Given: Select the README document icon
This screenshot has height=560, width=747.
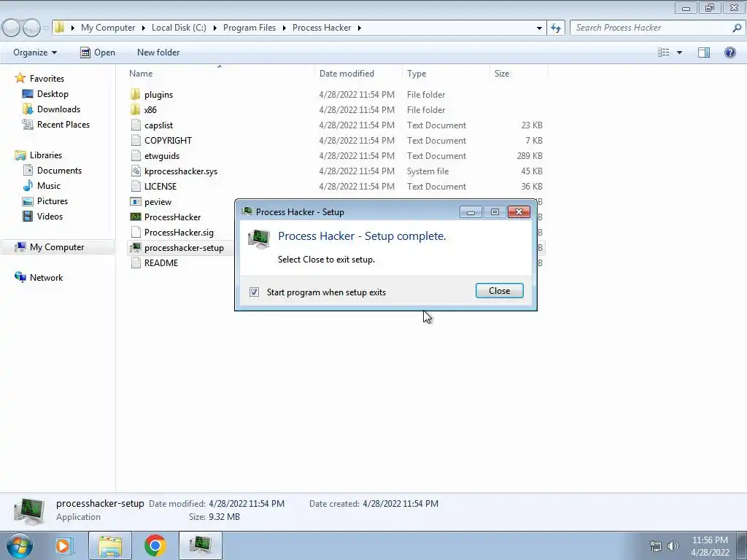Looking at the screenshot, I should [x=136, y=262].
